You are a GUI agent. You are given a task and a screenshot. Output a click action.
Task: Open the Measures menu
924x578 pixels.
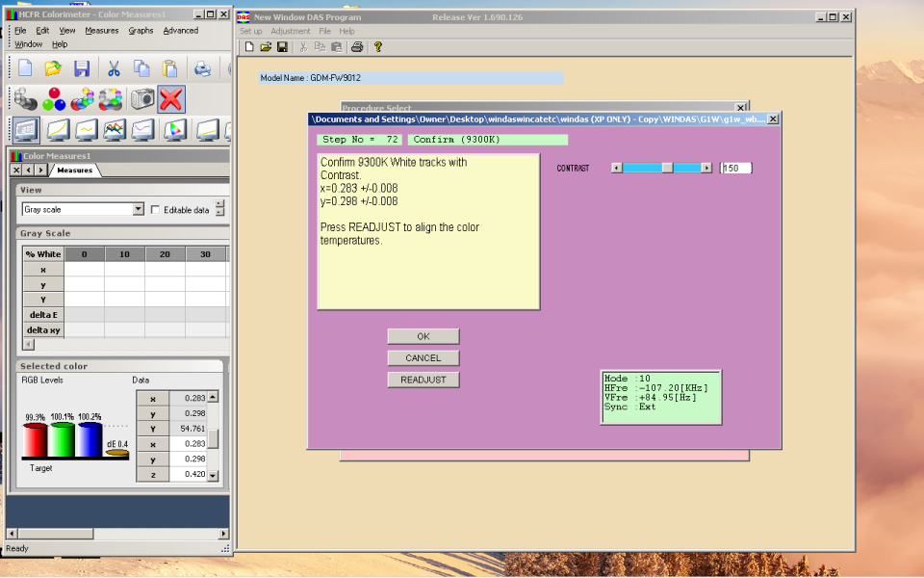click(102, 31)
